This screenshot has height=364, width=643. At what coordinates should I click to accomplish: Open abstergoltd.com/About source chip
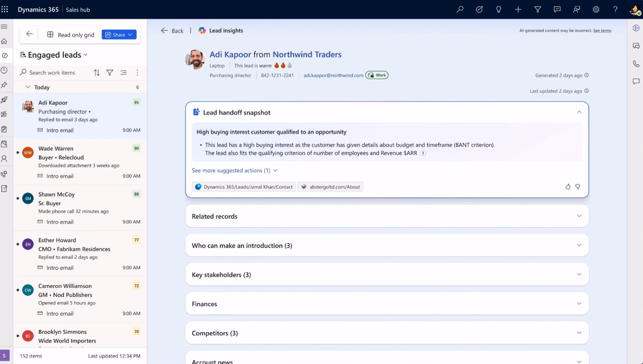click(x=330, y=187)
